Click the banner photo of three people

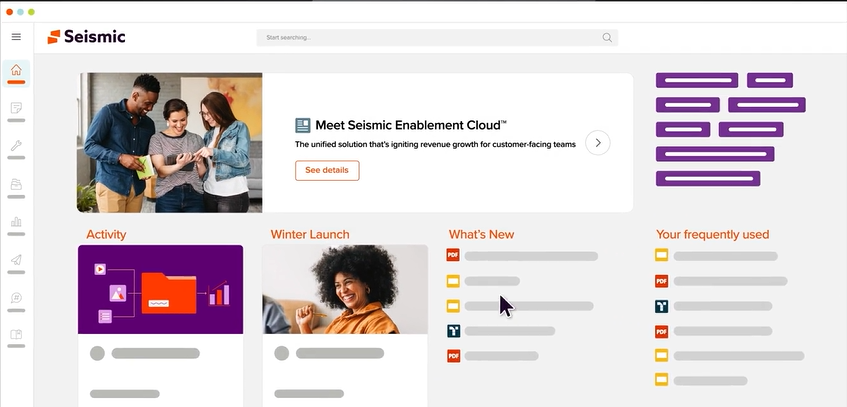[x=170, y=143]
